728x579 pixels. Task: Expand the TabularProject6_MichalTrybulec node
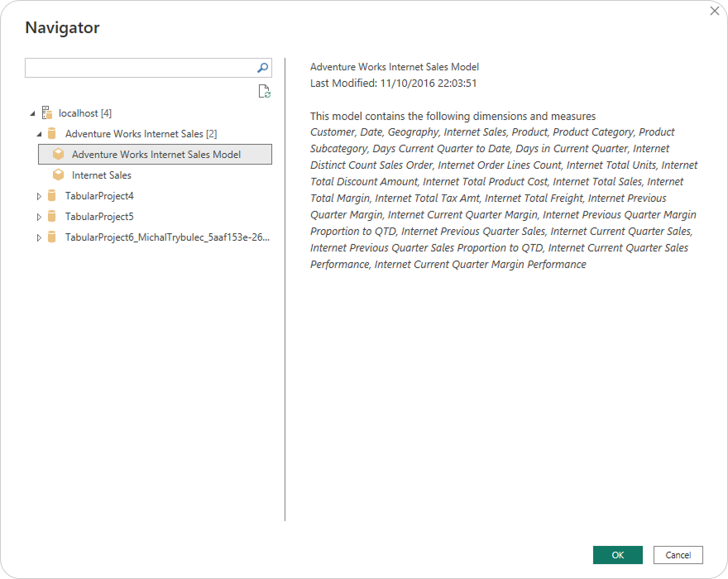[39, 237]
